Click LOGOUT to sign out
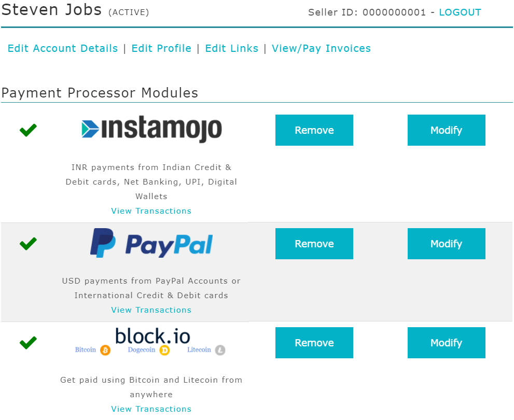The width and height of the screenshot is (514, 420). 460,12
